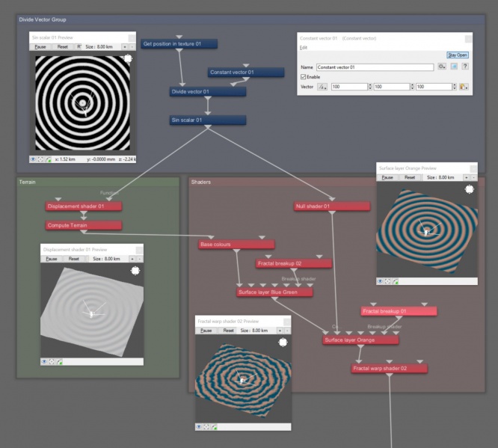Reset the Sin scalar 01 Preview
This screenshot has height=448, width=498.
pos(63,46)
